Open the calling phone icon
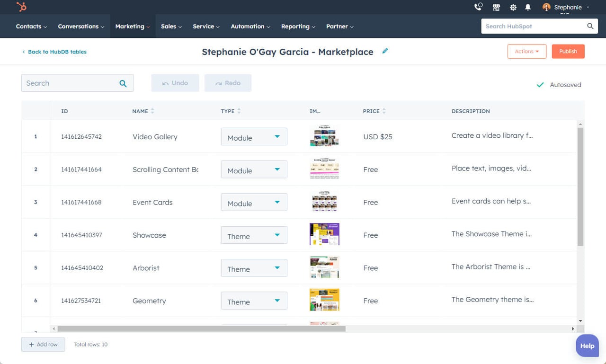Screen dimensions: 606x364 click(478, 7)
